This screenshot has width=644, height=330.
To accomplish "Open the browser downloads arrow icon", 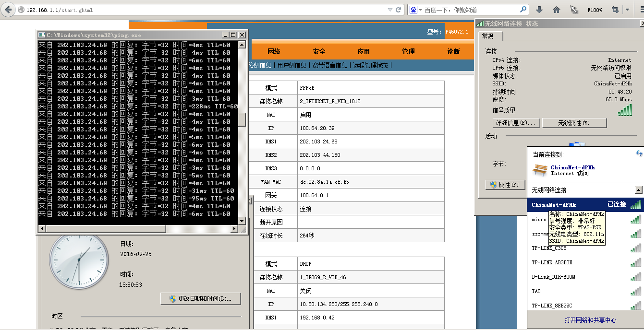I will (539, 10).
